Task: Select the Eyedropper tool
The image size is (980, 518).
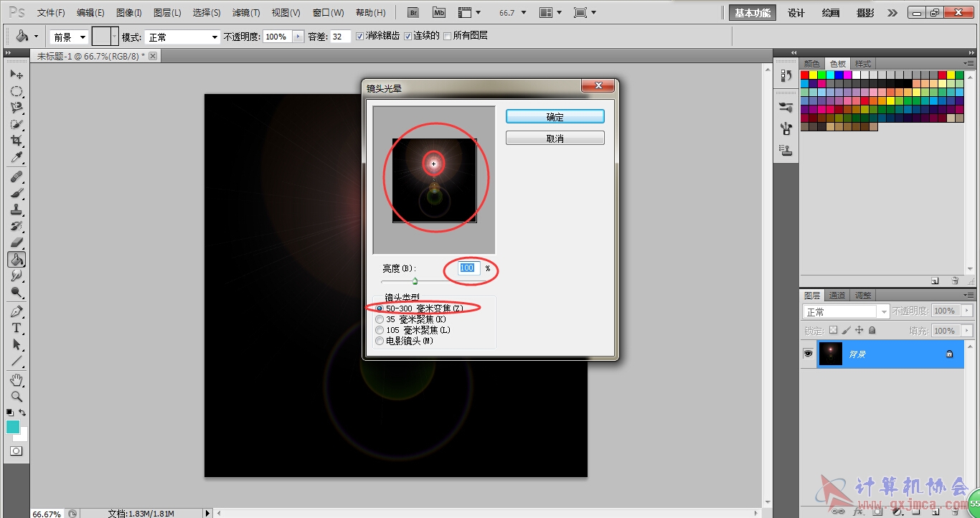Action: (x=17, y=158)
